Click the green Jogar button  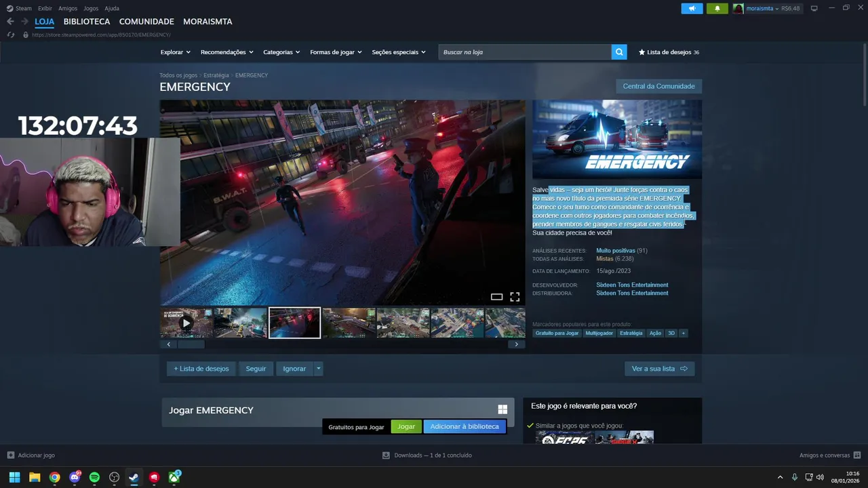[406, 426]
